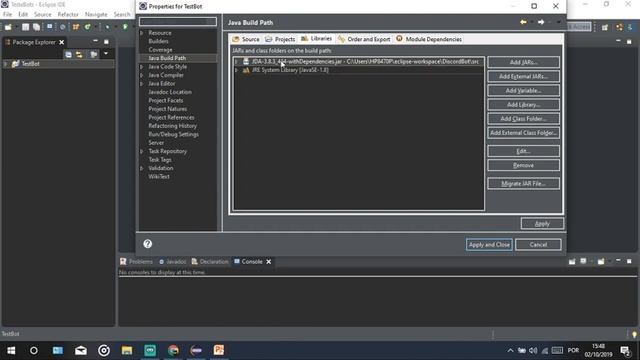The width and height of the screenshot is (640, 360).
Task: Click the Add Library button
Action: pyautogui.click(x=523, y=104)
